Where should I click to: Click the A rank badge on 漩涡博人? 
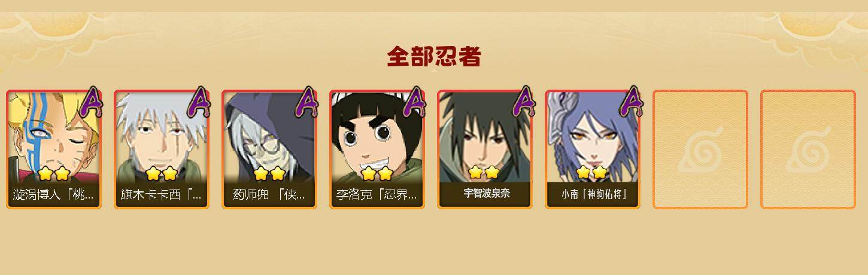(92, 103)
